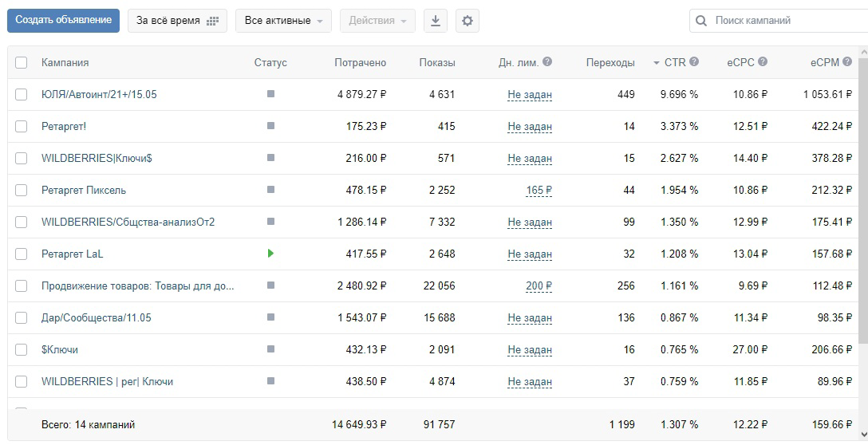The width and height of the screenshot is (868, 445).
Task: Edit the 200 ₽ daily limit link
Action: tap(539, 286)
